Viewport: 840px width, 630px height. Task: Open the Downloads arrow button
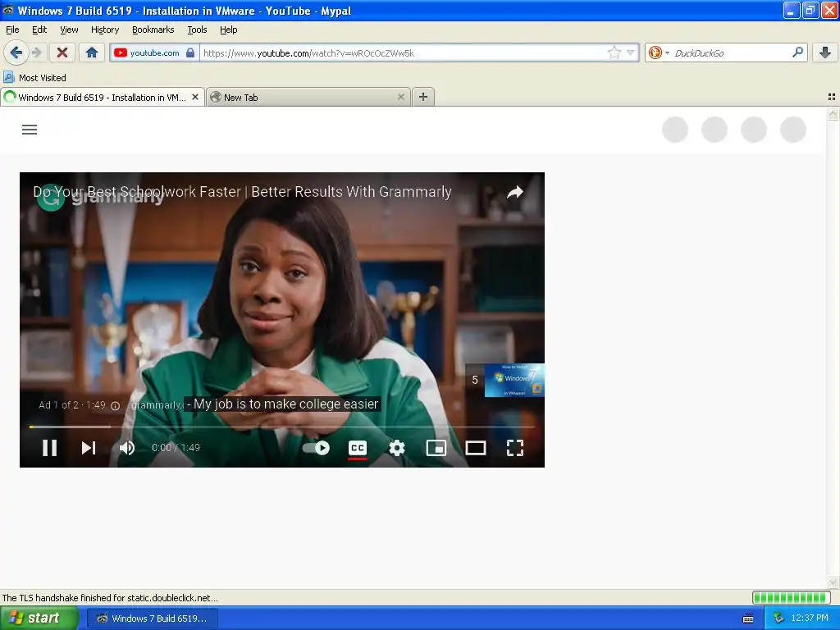coord(825,52)
